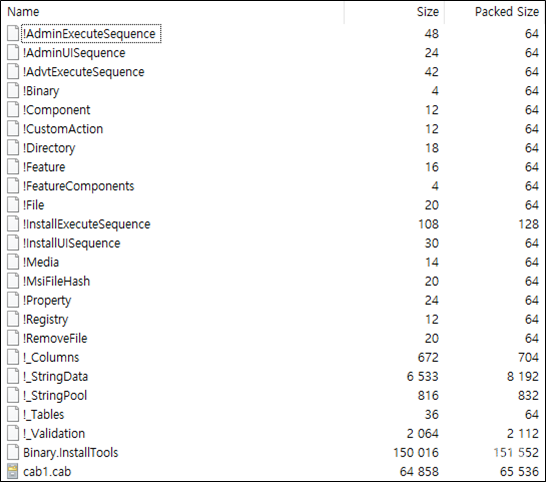Click the size value 64 858

tap(419, 472)
